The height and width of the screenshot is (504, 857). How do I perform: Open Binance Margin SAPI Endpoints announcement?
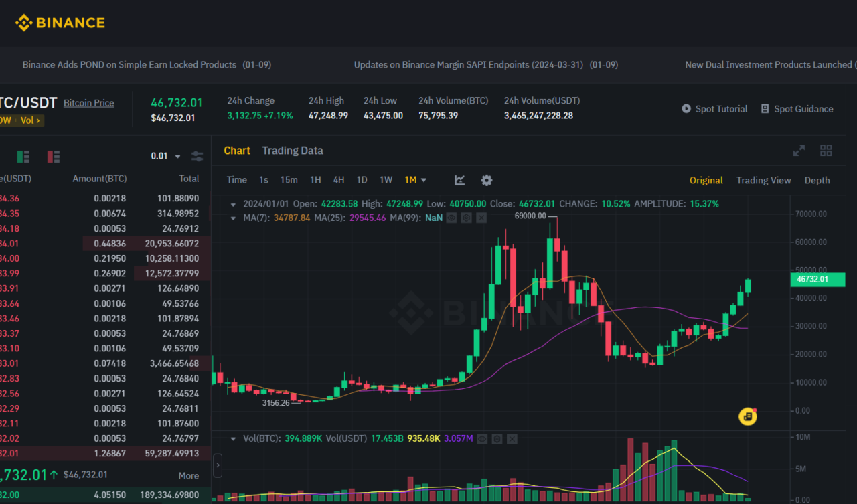[x=486, y=65]
